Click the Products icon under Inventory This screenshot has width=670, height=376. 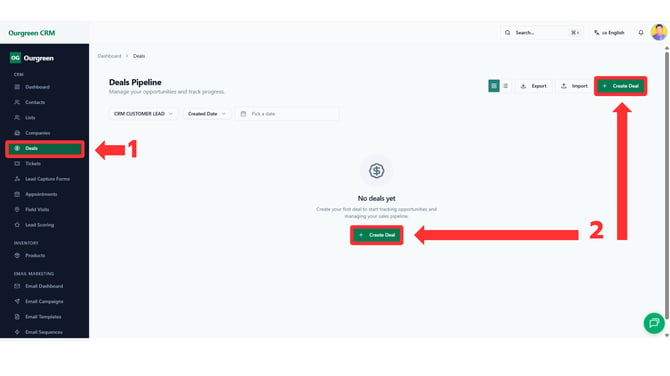coord(17,256)
